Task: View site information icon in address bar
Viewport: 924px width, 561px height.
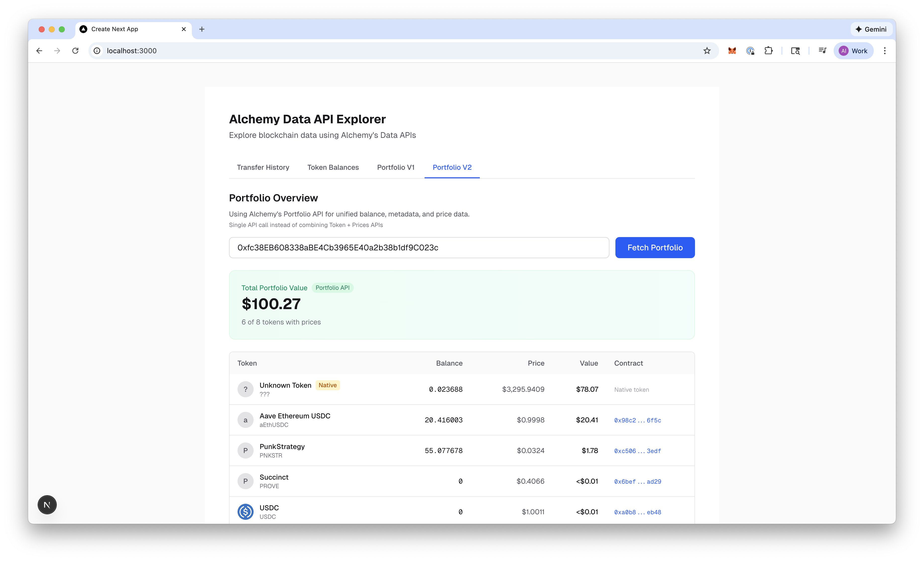Action: tap(97, 51)
